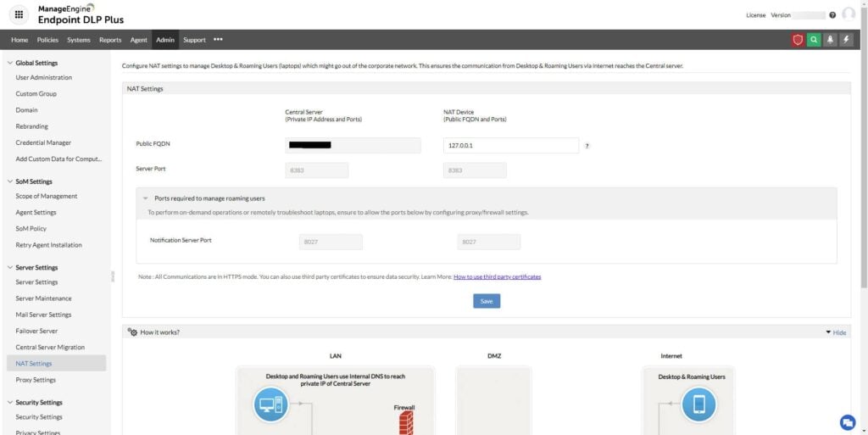Go to the Home tab
This screenshot has width=868, height=435.
coord(19,40)
